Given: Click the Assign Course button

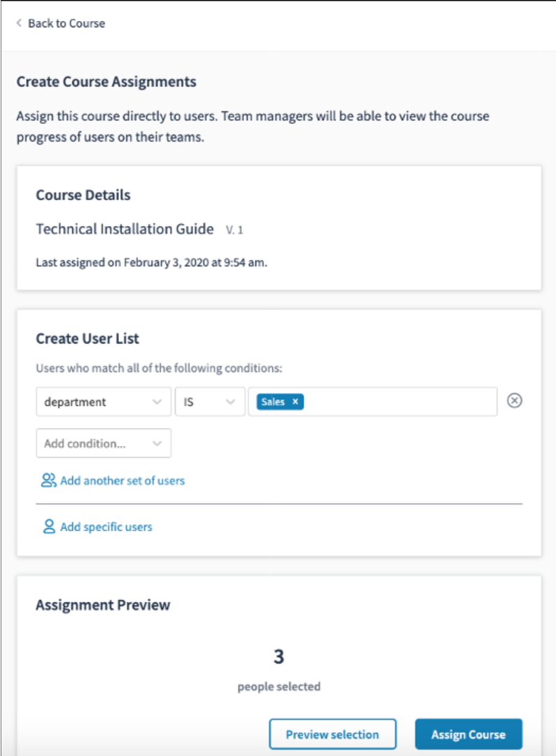Looking at the screenshot, I should point(468,734).
